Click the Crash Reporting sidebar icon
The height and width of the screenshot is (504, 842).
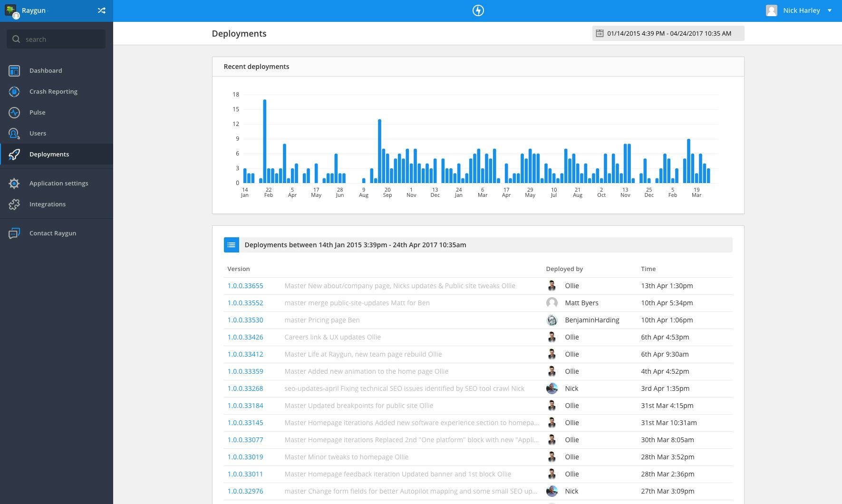pos(14,92)
